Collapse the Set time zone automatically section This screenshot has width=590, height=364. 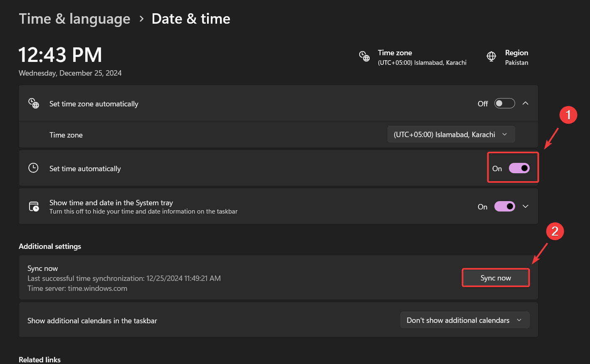tap(526, 103)
